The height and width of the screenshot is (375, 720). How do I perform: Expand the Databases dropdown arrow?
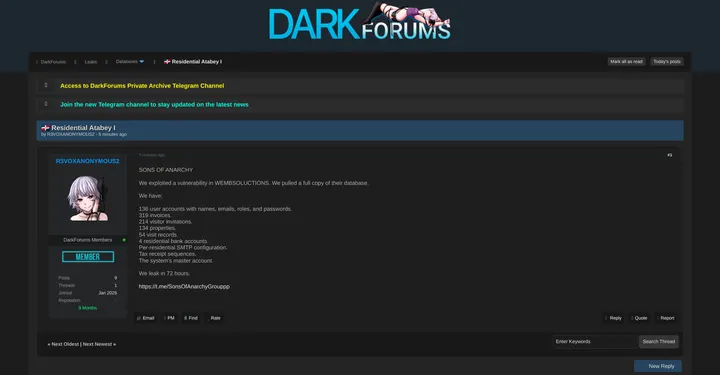[x=142, y=62]
